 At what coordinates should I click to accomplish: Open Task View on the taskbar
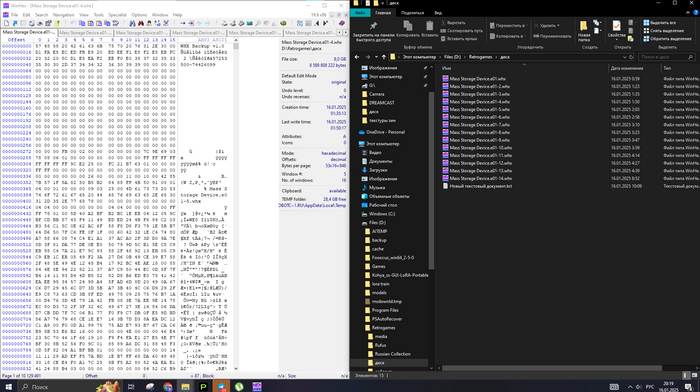pyautogui.click(x=131, y=387)
